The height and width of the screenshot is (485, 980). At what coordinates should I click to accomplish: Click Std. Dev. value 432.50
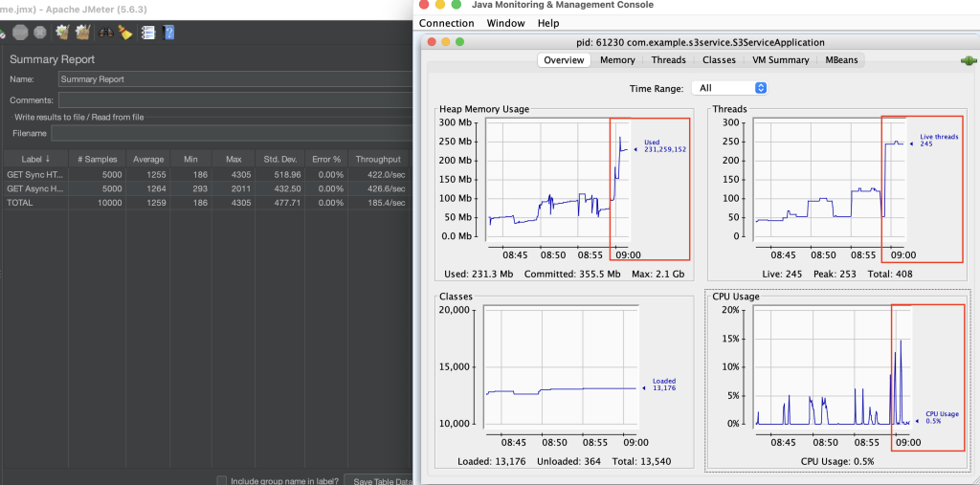288,188
